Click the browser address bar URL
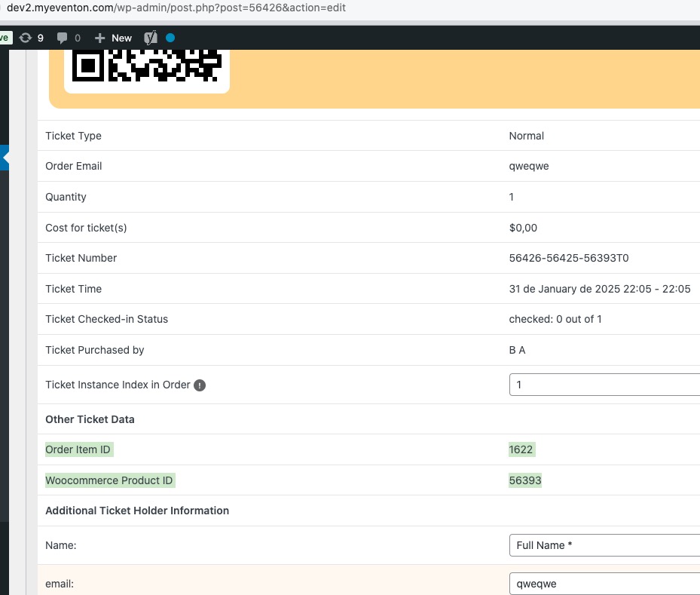The image size is (700, 595). tap(176, 8)
